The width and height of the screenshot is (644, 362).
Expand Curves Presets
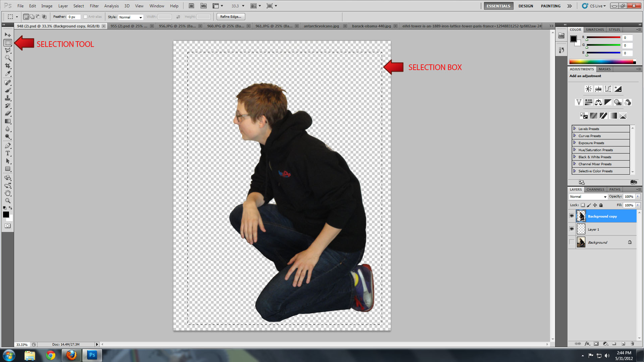[x=574, y=136]
